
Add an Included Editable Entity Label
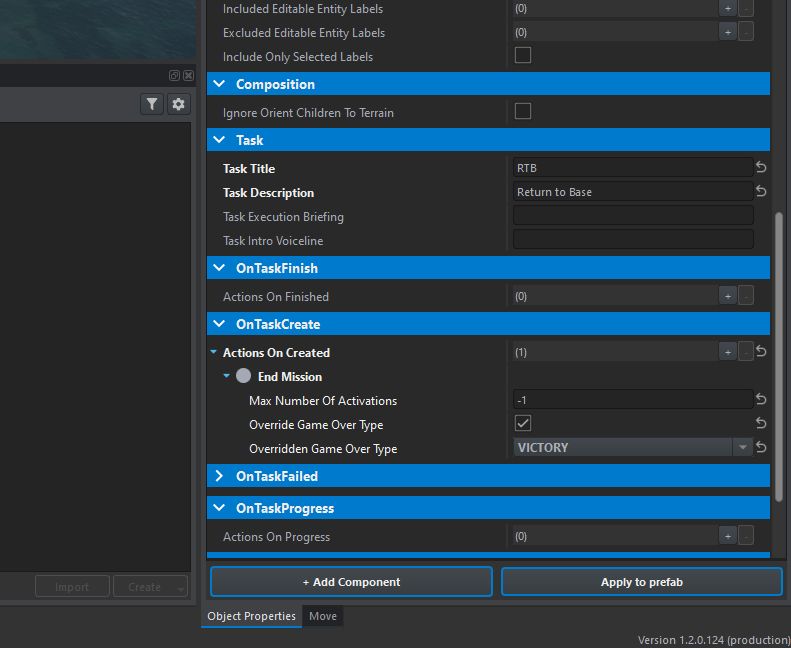728,8
